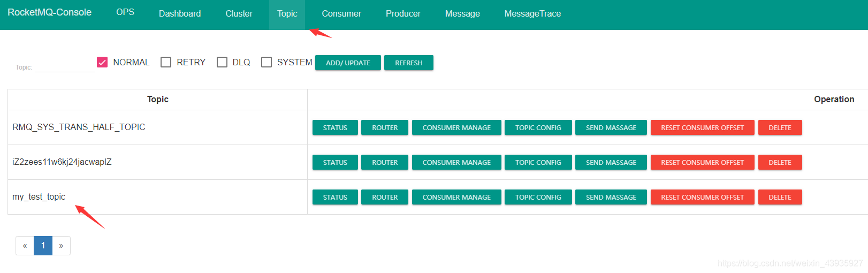Check the SYSTEM checkbox
The image size is (868, 273).
tap(267, 62)
